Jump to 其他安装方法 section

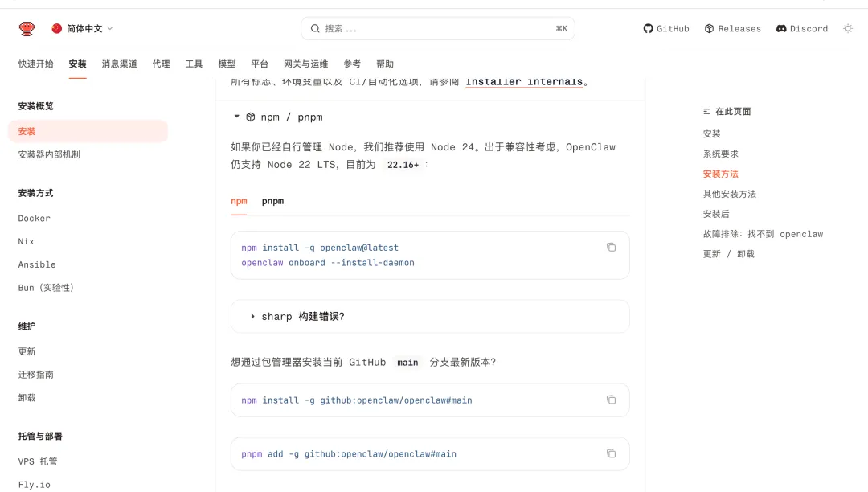click(730, 194)
